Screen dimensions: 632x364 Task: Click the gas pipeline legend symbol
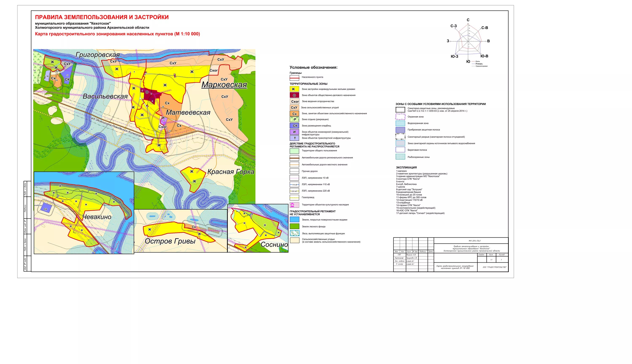click(x=294, y=198)
